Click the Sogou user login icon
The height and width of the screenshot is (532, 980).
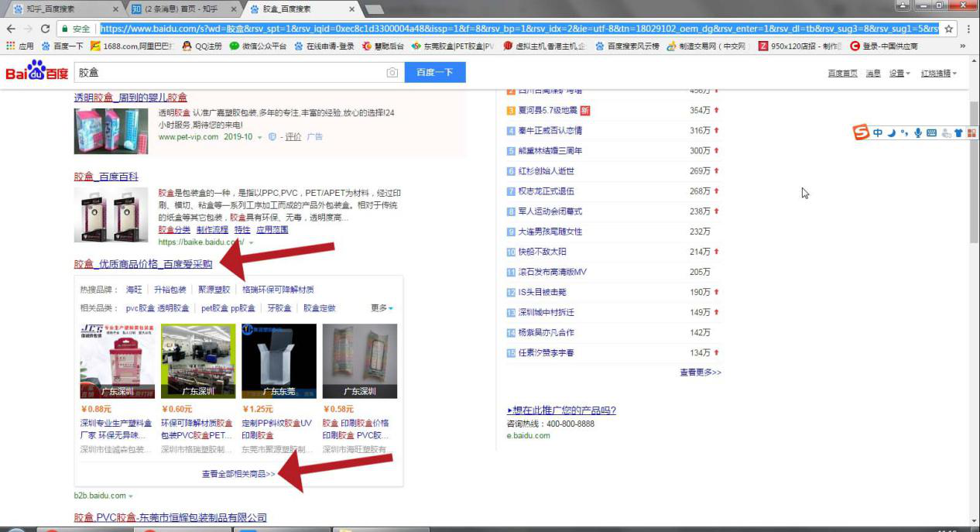[x=945, y=133]
